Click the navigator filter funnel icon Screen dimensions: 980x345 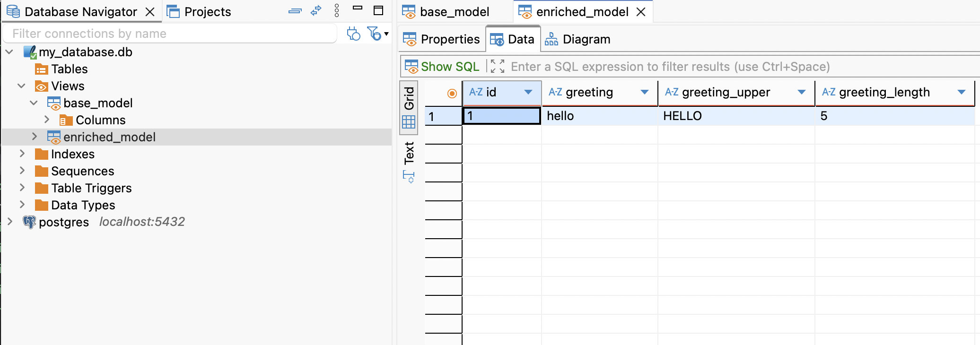coord(374,34)
